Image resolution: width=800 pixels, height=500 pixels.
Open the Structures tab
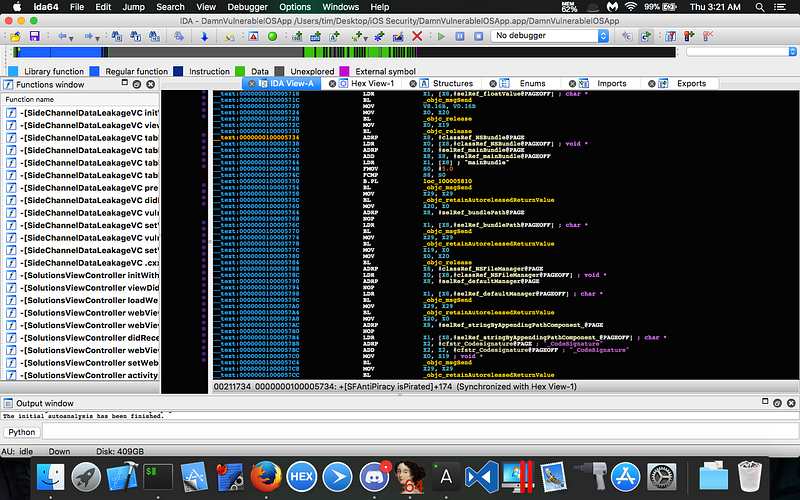click(x=452, y=84)
